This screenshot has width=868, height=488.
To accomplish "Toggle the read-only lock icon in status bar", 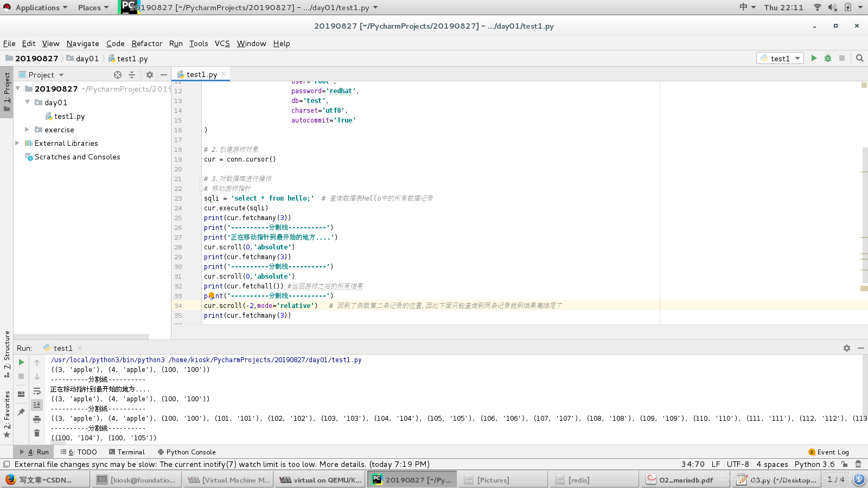I will 845,464.
